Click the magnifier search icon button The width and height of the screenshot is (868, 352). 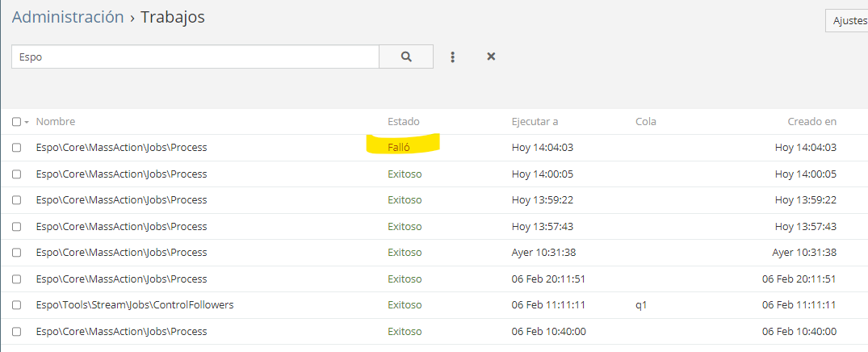(406, 57)
